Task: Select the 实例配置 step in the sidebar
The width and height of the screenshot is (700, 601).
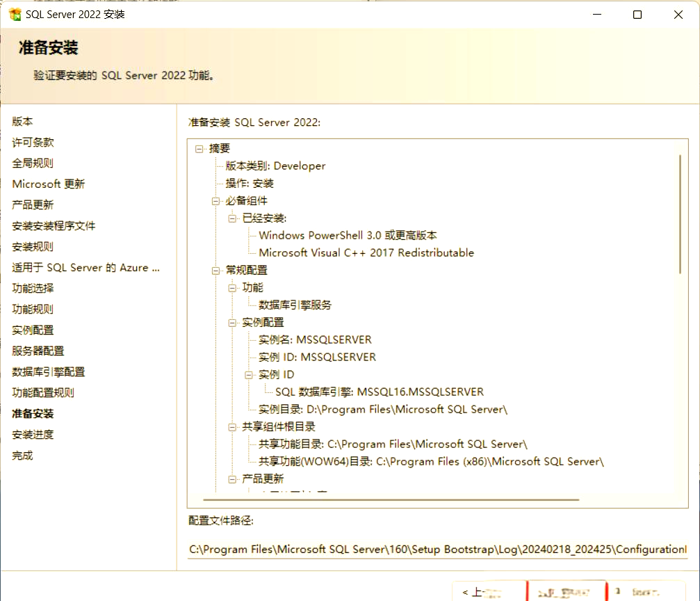Action: [33, 330]
